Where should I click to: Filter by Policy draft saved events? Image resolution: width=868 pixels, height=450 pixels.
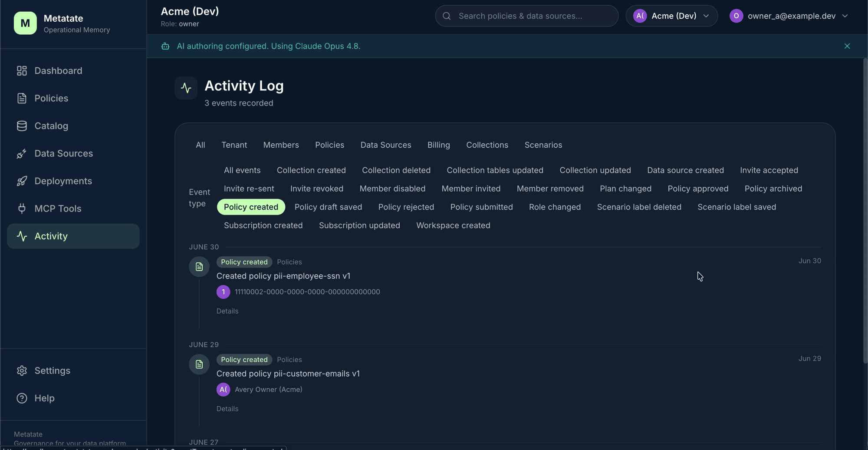point(329,207)
